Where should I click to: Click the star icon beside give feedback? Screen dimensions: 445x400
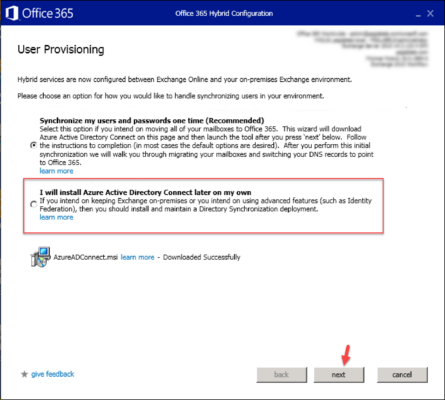coord(24,374)
